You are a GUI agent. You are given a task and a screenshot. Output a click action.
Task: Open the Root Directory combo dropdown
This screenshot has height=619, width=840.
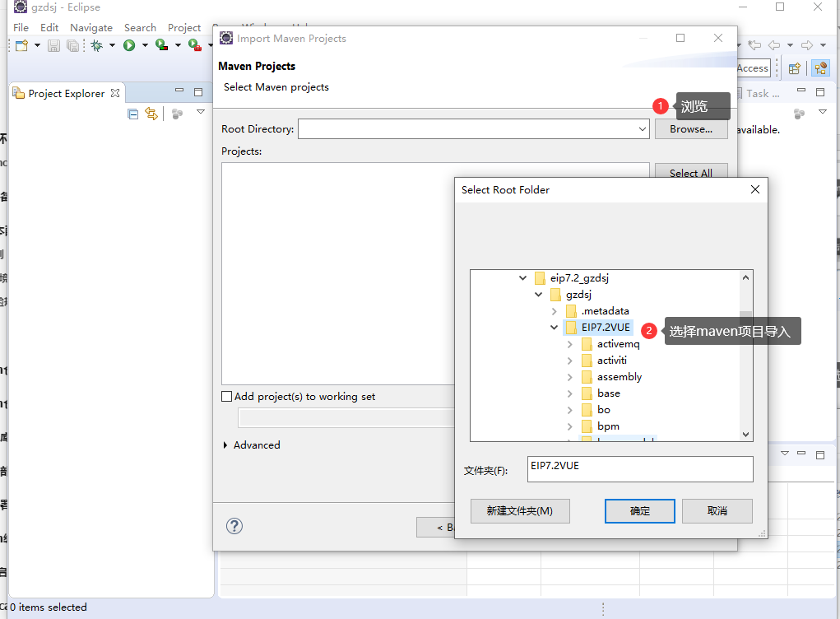[x=643, y=129]
